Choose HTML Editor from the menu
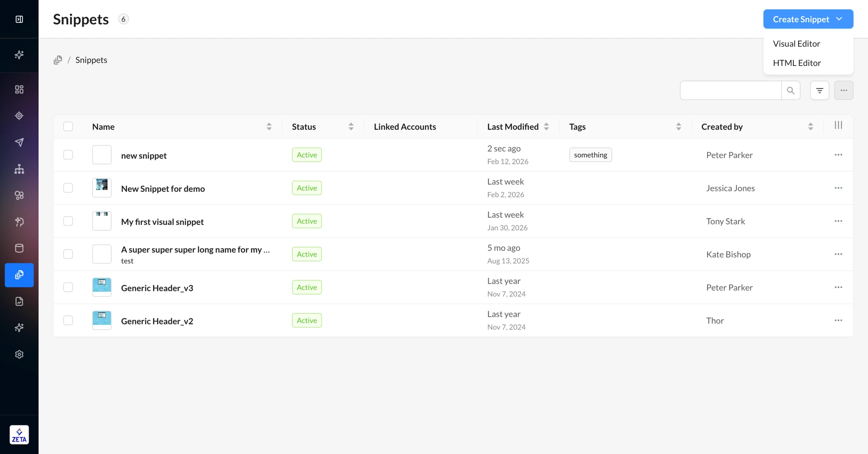868x454 pixels. pos(797,63)
